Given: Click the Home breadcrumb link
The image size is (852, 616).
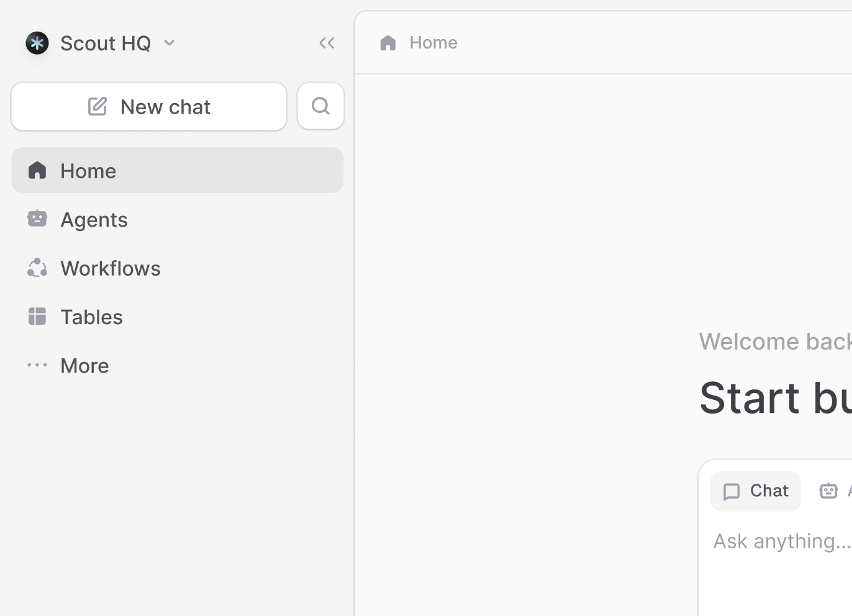Looking at the screenshot, I should pos(433,42).
